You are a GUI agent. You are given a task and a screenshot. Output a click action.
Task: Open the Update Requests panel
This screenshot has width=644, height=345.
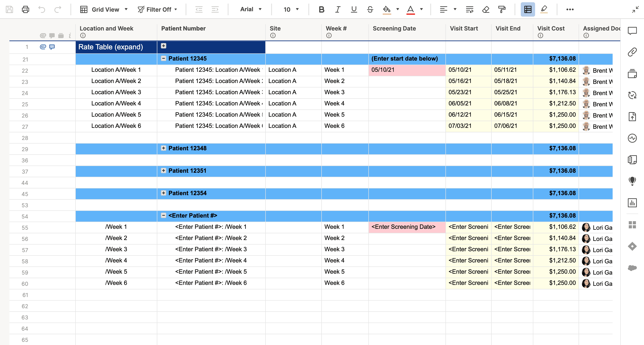[x=633, y=95]
